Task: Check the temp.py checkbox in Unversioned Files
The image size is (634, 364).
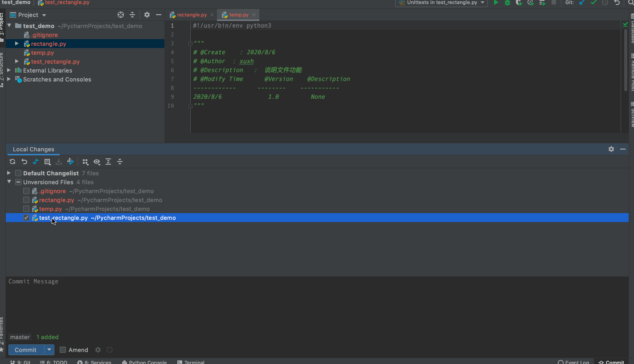Action: [26, 209]
